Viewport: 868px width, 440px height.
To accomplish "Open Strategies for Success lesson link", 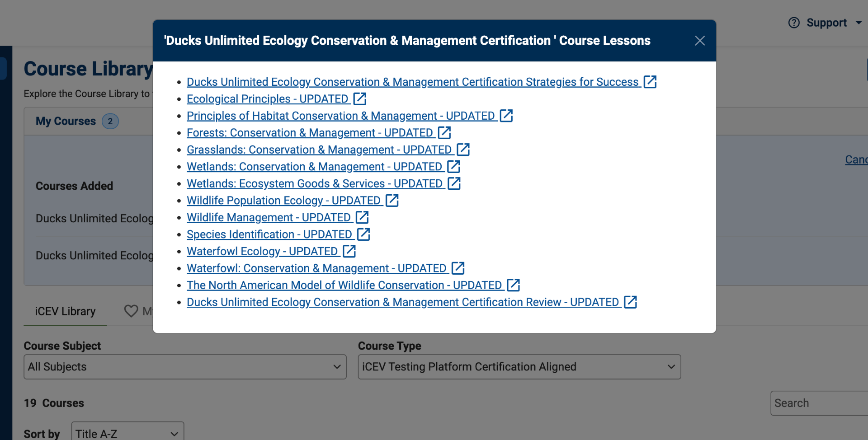I will pos(413,82).
